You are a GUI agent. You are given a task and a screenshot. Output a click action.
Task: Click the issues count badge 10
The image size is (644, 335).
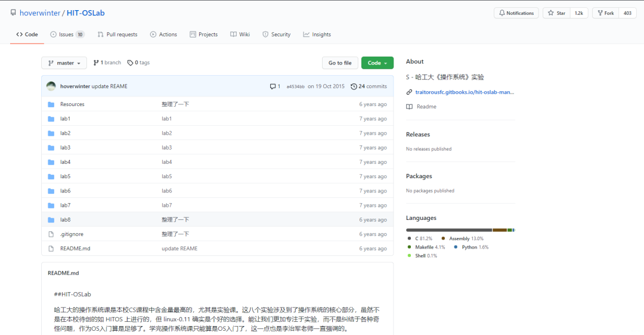pos(80,35)
